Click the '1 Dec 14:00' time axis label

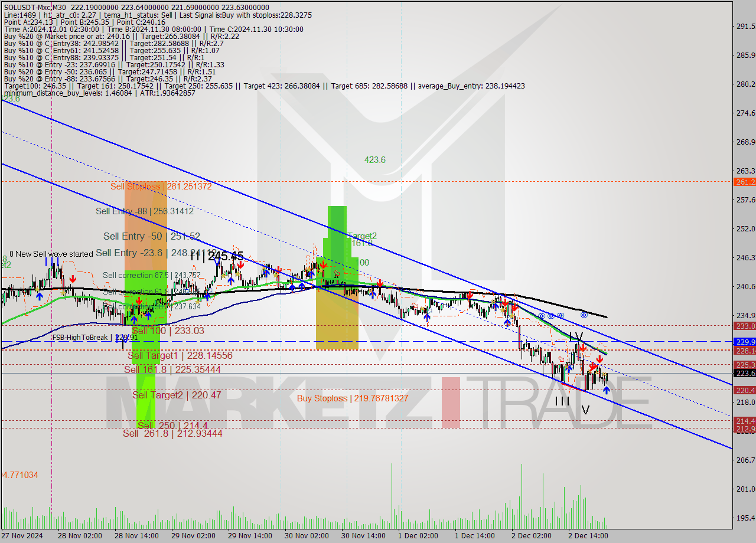pyautogui.click(x=475, y=536)
